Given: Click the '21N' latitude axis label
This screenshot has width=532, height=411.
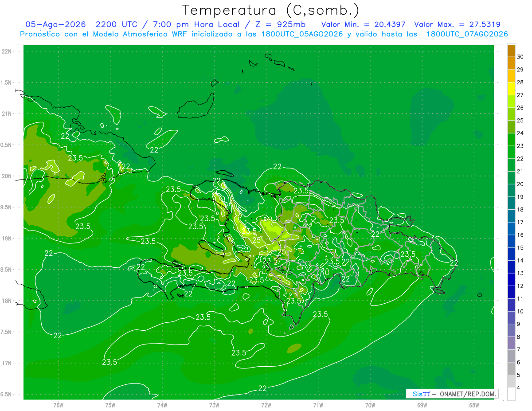Looking at the screenshot, I should 7,114.
